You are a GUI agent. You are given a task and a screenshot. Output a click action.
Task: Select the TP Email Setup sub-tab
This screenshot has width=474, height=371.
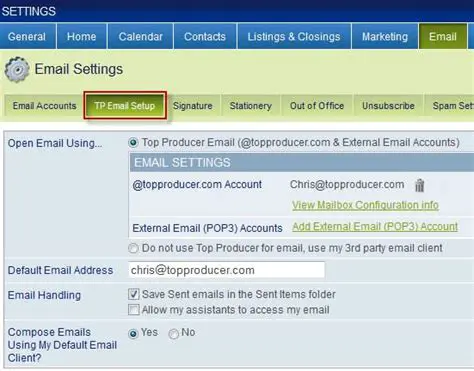(x=125, y=106)
